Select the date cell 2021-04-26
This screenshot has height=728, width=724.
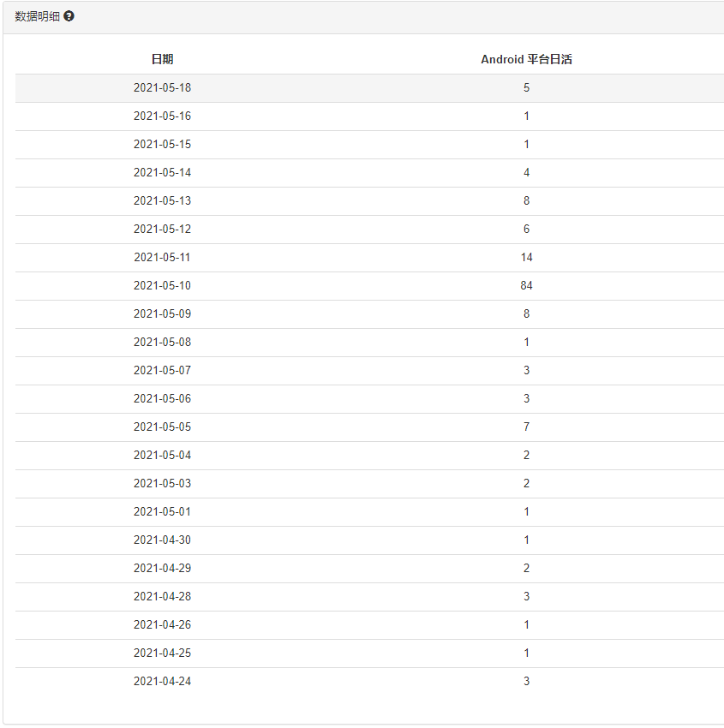pyautogui.click(x=162, y=625)
